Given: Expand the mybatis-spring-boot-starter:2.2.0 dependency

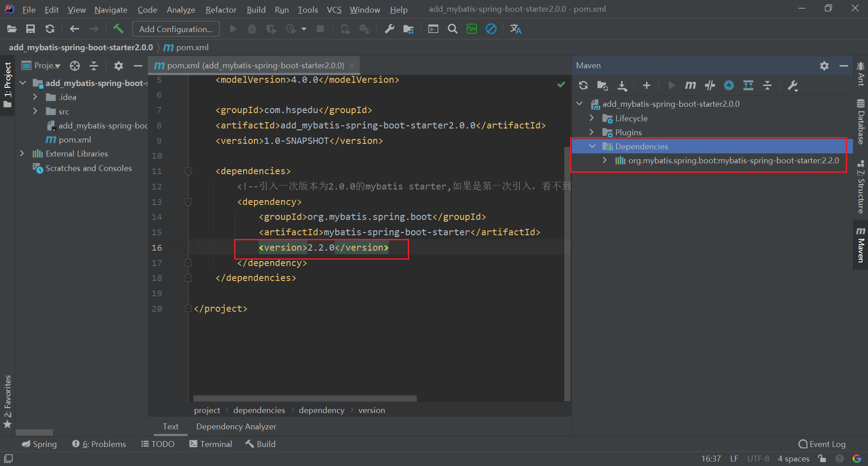Looking at the screenshot, I should (605, 160).
